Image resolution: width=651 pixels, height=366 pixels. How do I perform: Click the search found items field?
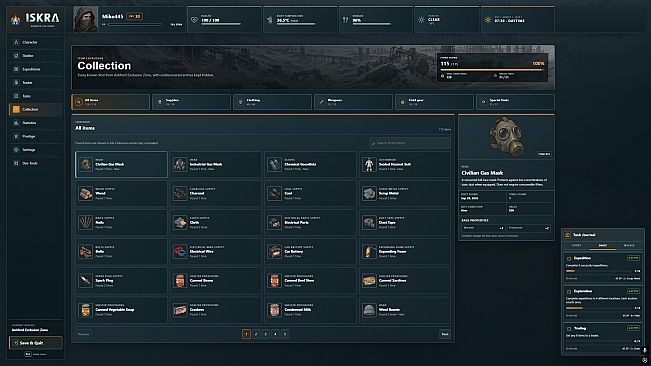click(410, 143)
